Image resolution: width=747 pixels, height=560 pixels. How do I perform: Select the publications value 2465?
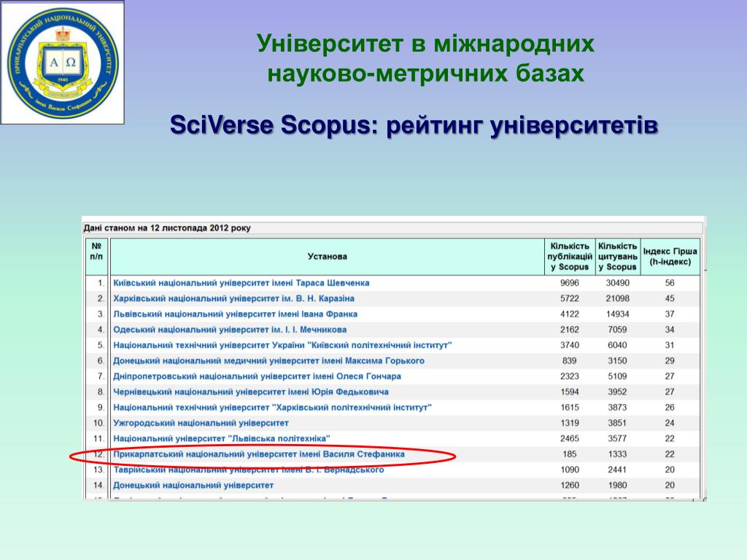point(569,438)
